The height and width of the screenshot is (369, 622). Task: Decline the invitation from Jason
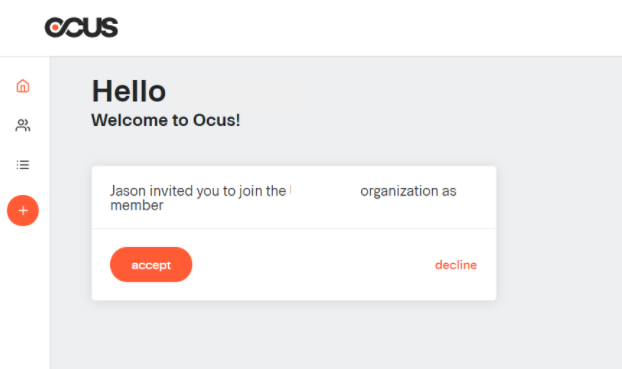[456, 265]
